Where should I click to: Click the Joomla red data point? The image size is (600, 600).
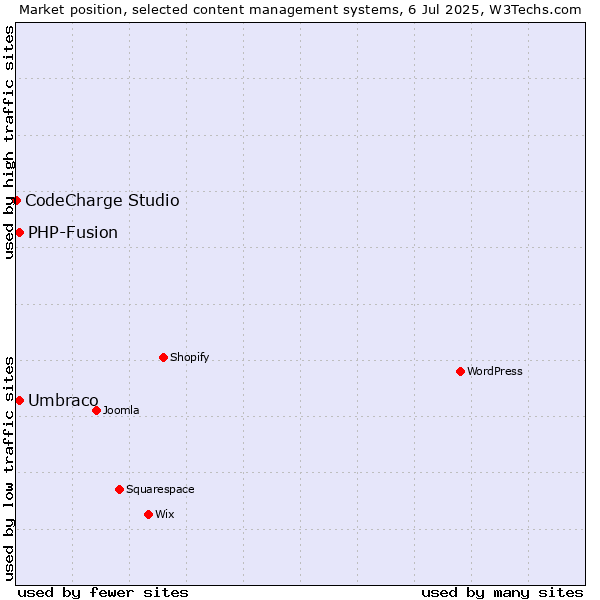click(96, 411)
